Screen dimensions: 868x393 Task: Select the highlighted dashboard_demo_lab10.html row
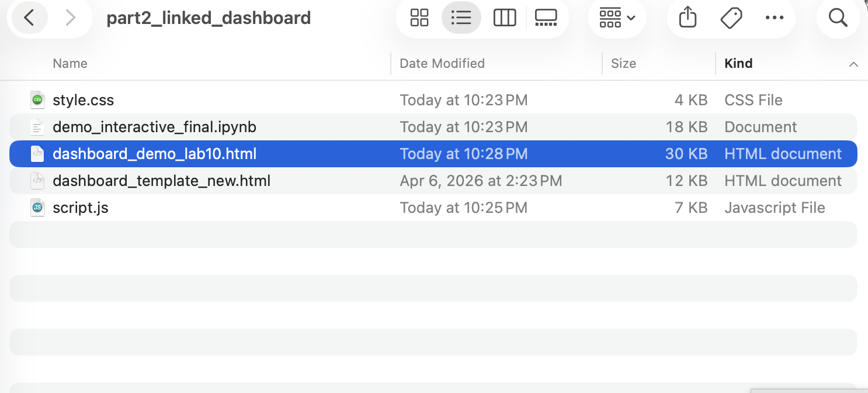coord(433,154)
